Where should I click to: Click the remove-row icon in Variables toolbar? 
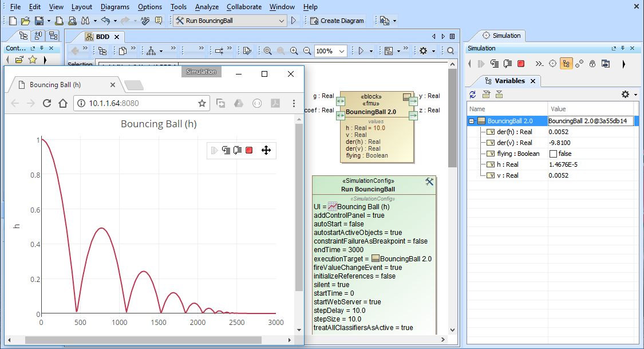(x=499, y=95)
